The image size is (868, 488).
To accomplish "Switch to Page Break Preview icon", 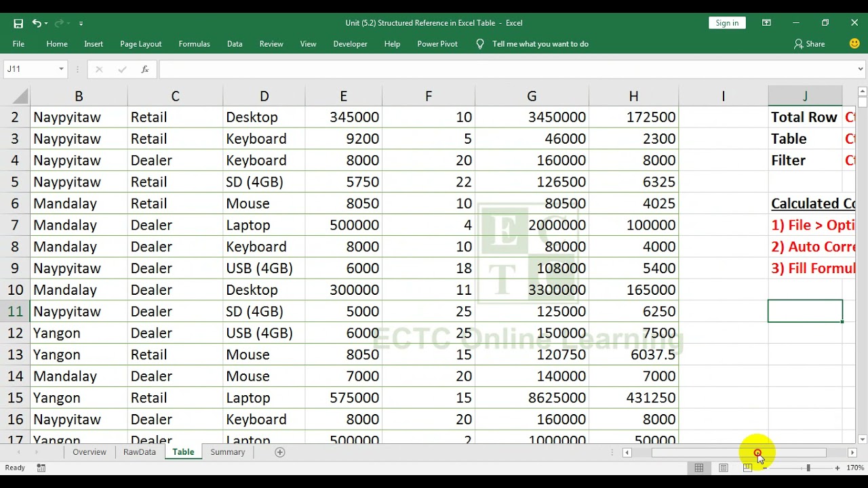I will [747, 468].
